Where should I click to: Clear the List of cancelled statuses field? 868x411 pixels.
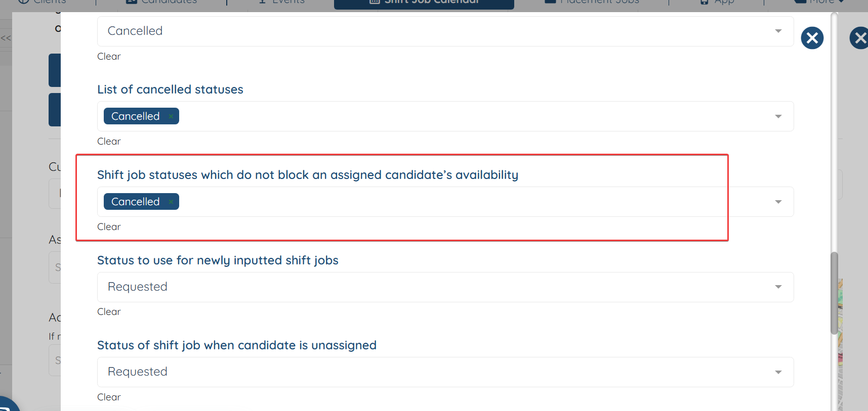pos(109,142)
